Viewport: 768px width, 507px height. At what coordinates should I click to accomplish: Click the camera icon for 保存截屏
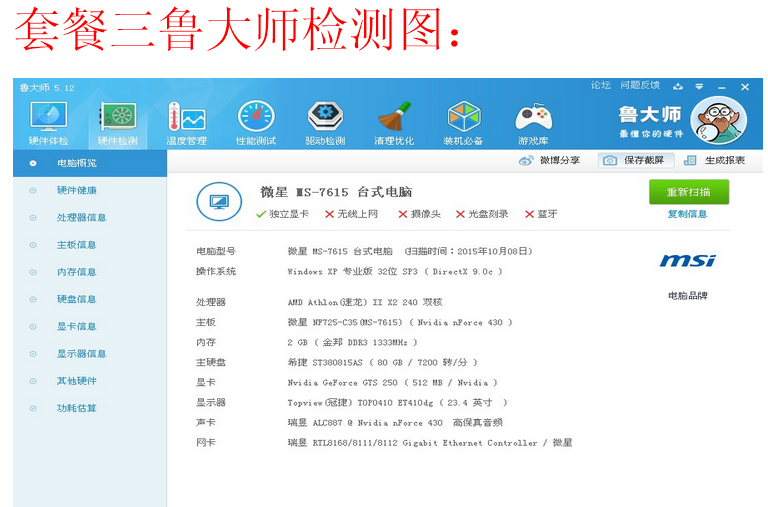(610, 161)
